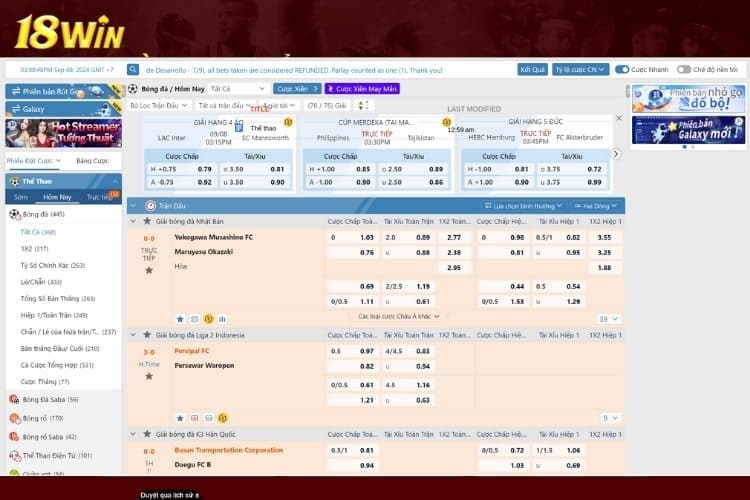The width and height of the screenshot is (750, 500).
Task: Click the Bóng rổ basketball icon
Action: pos(15,418)
